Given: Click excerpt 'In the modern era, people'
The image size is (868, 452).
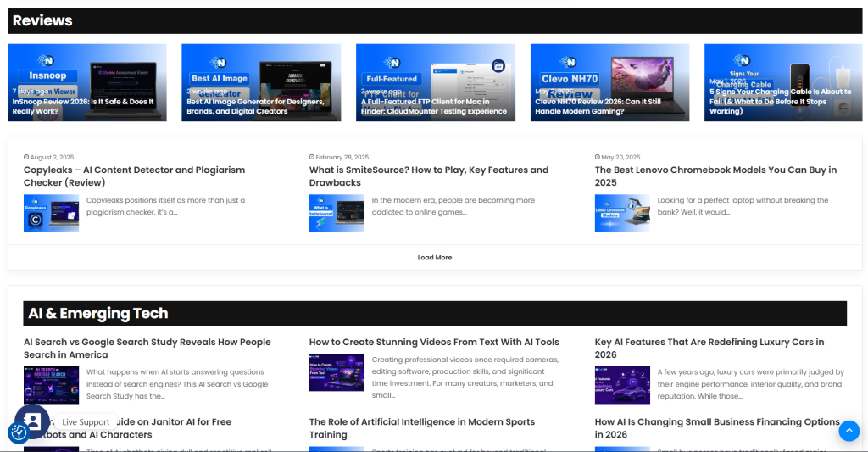Looking at the screenshot, I should pos(453,206).
